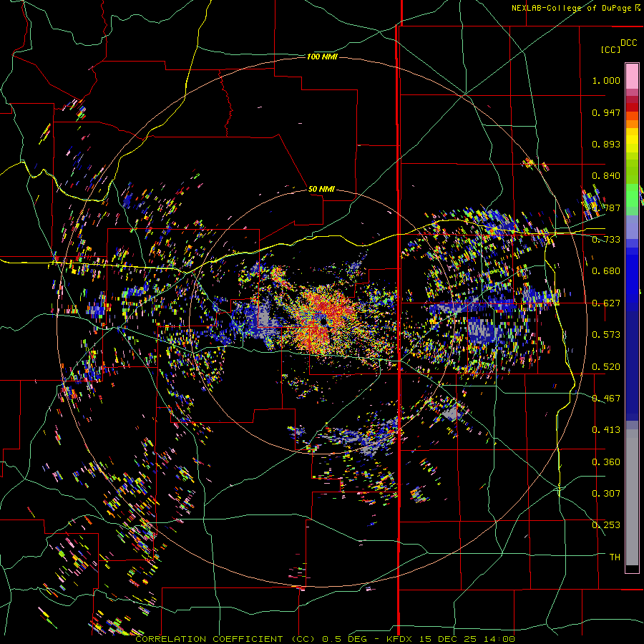
Task: Click the Correlation Coefficient caption at the bottom
Action: pyautogui.click(x=325, y=639)
